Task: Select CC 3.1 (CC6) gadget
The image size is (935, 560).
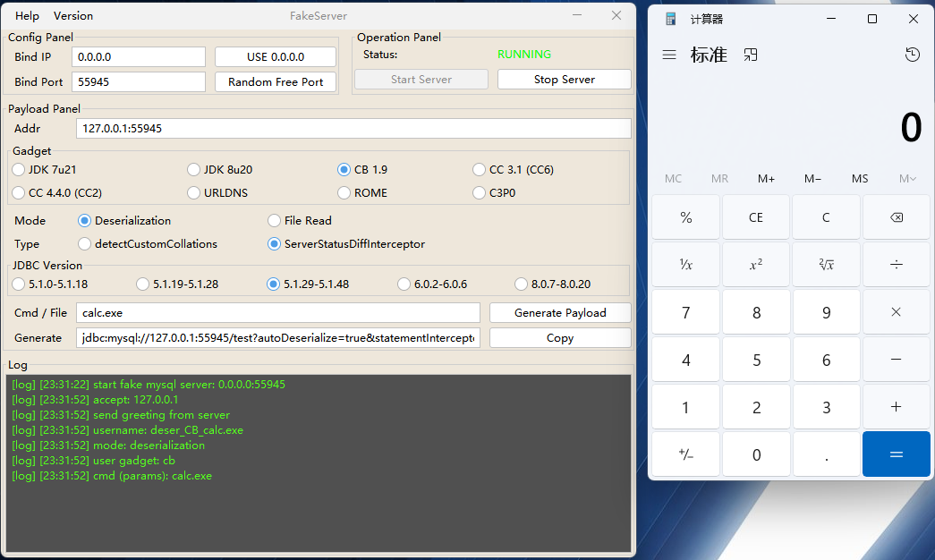Action: [x=514, y=169]
